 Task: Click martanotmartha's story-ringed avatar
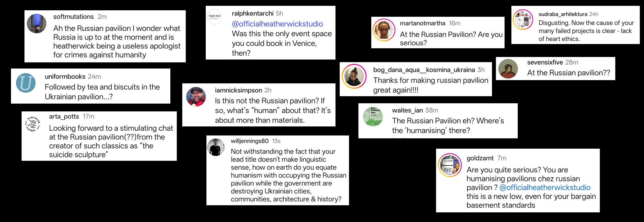coord(384,30)
